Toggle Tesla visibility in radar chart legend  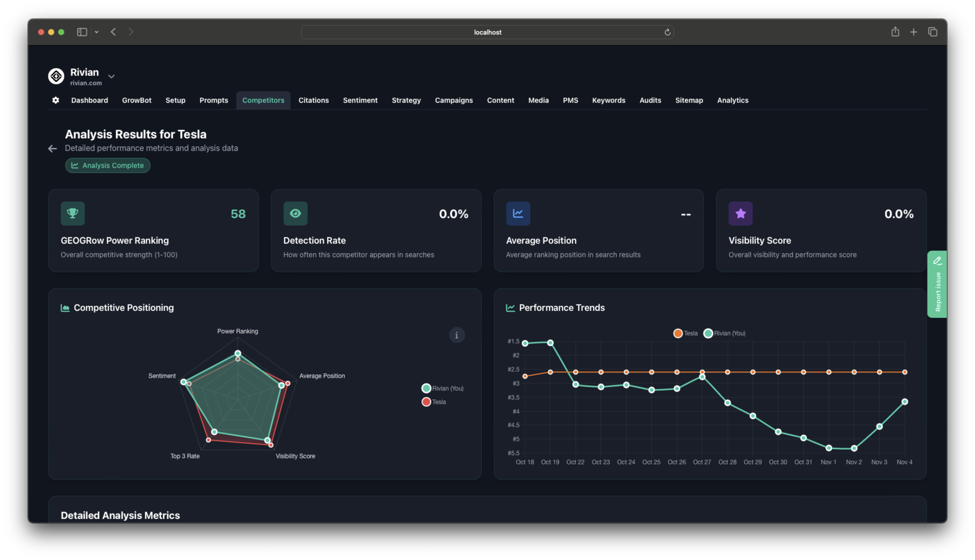coord(434,402)
